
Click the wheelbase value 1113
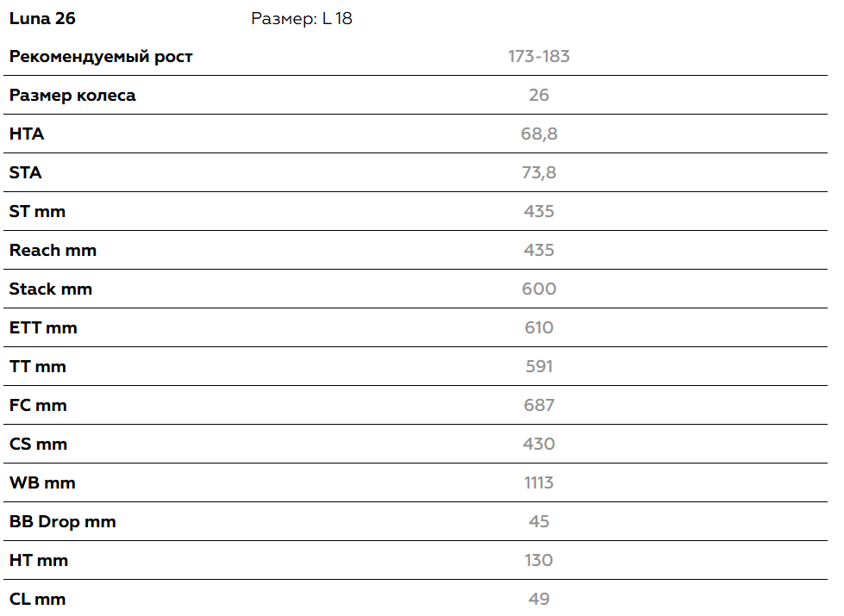[539, 483]
